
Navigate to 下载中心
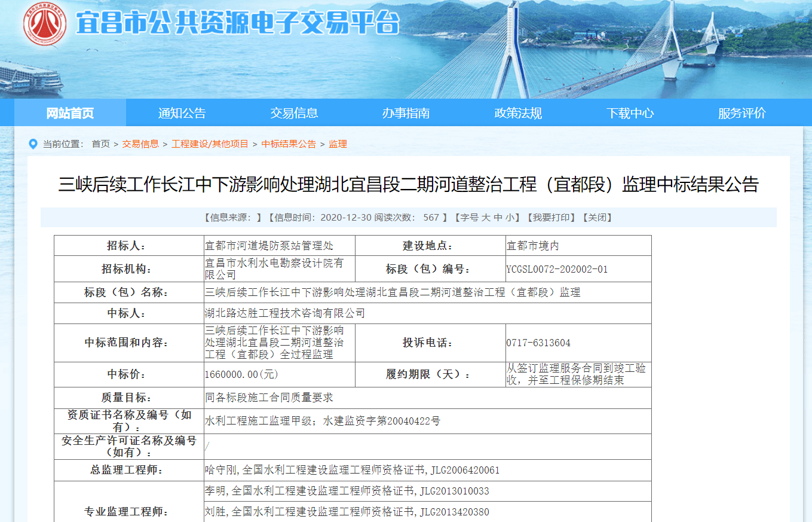tap(630, 113)
